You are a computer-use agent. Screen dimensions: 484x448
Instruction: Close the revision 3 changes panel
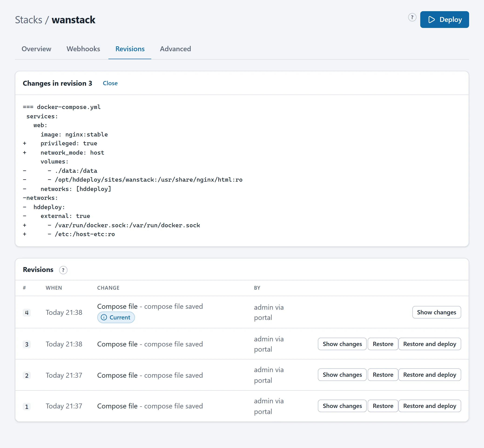(110, 83)
